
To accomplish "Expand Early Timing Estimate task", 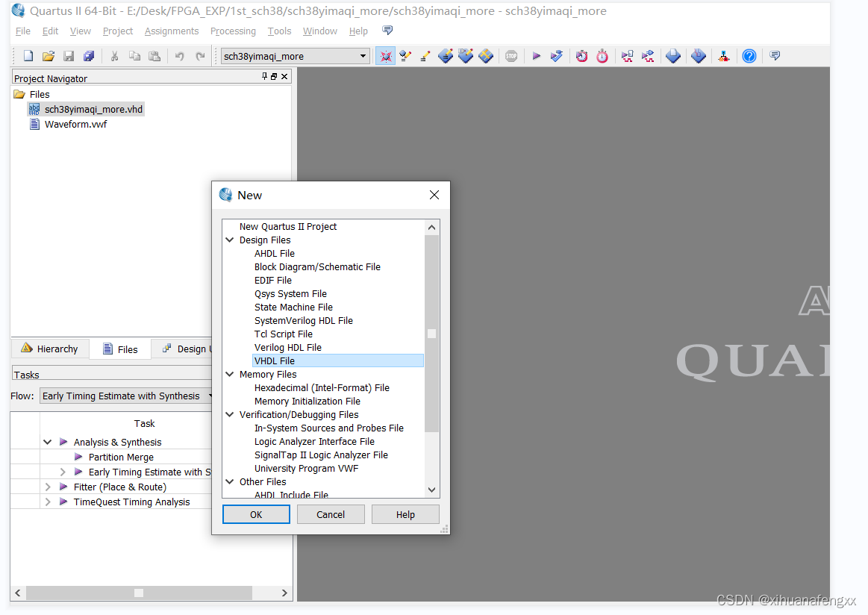I will click(63, 472).
